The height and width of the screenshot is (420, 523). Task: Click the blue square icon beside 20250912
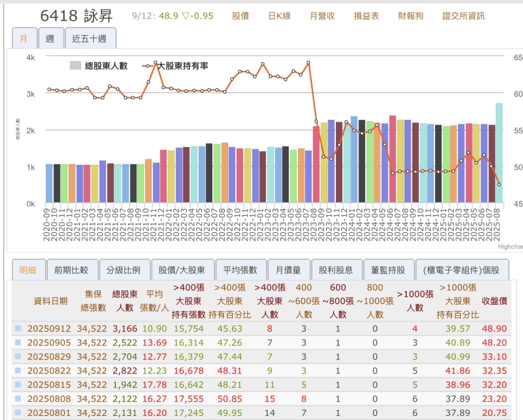click(x=18, y=329)
